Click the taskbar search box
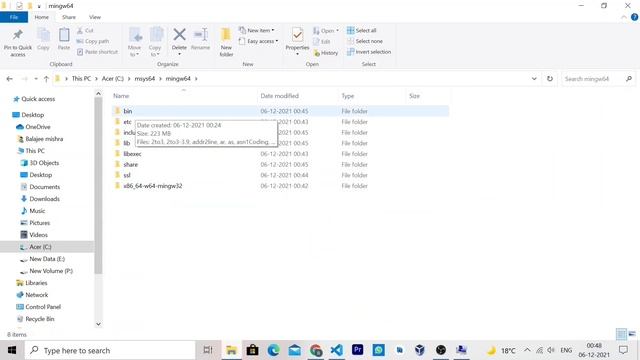 (110, 350)
